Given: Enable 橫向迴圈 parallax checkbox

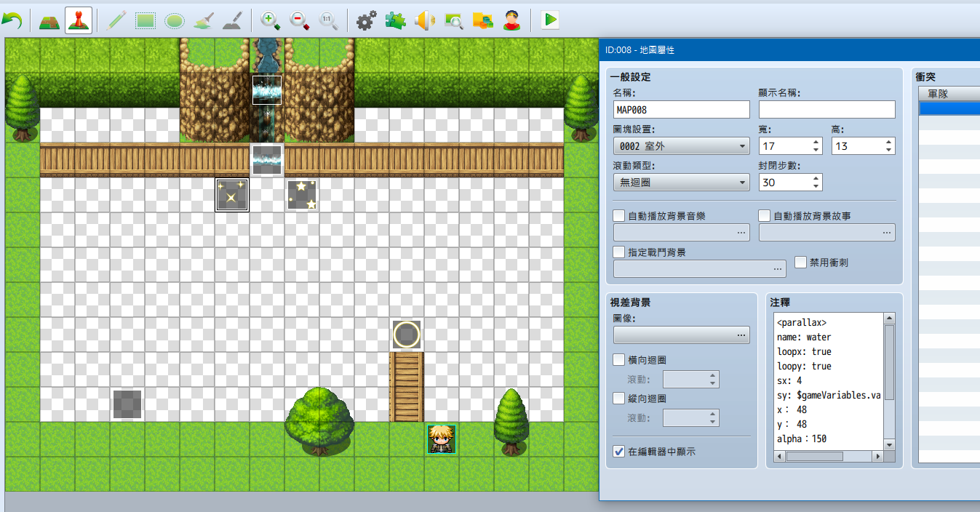Looking at the screenshot, I should pyautogui.click(x=619, y=360).
